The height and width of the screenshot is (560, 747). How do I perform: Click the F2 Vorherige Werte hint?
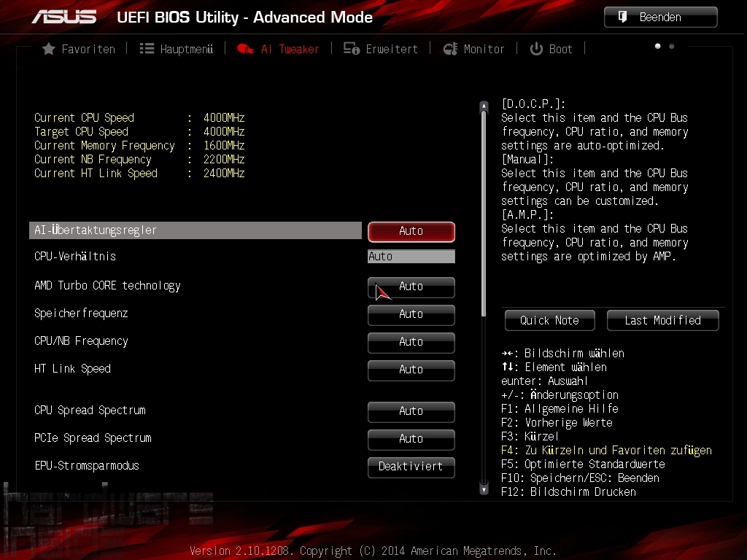tap(557, 422)
